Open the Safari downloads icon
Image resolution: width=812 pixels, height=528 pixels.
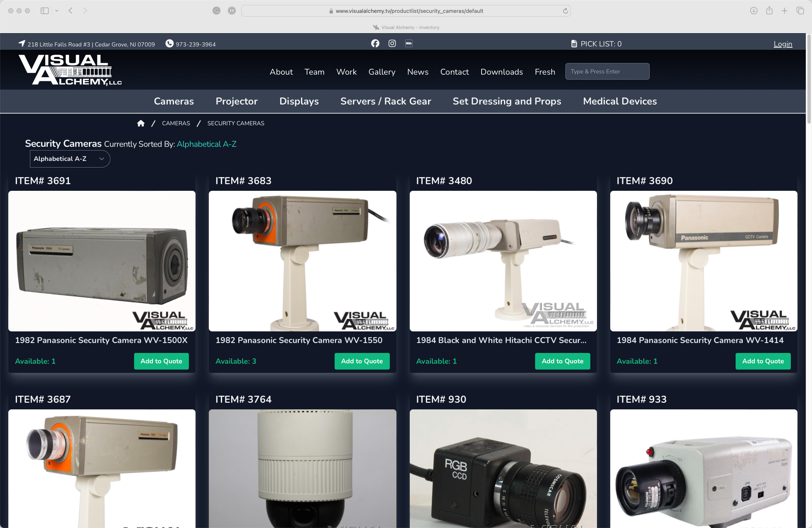754,11
